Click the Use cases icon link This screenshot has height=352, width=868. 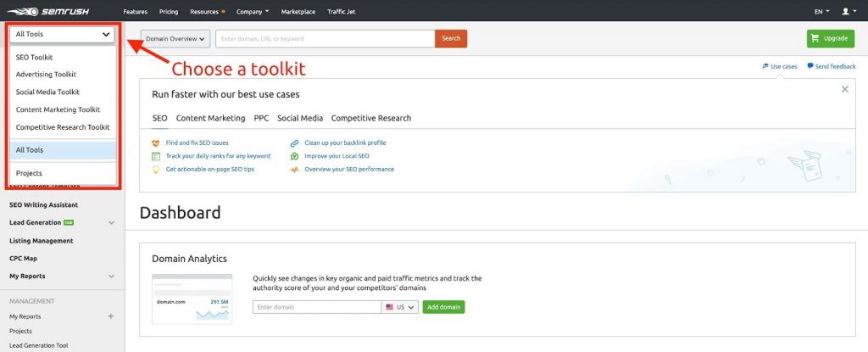pyautogui.click(x=765, y=66)
